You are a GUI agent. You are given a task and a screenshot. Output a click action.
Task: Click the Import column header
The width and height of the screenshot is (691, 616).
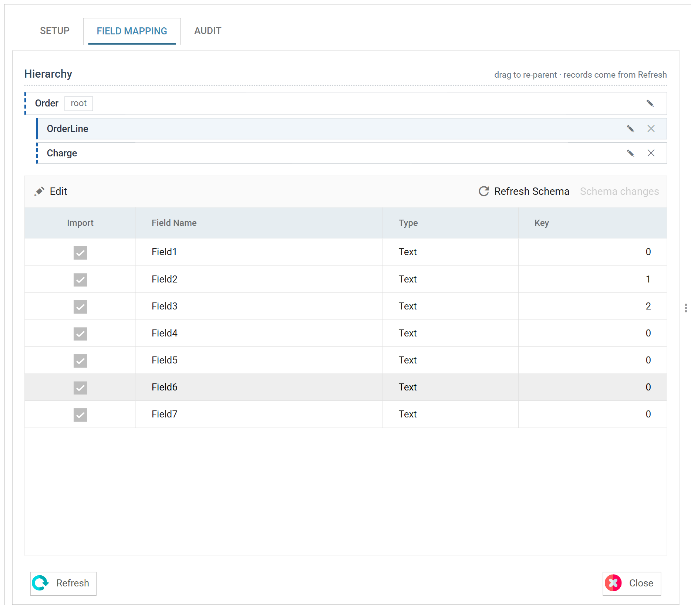pos(80,223)
